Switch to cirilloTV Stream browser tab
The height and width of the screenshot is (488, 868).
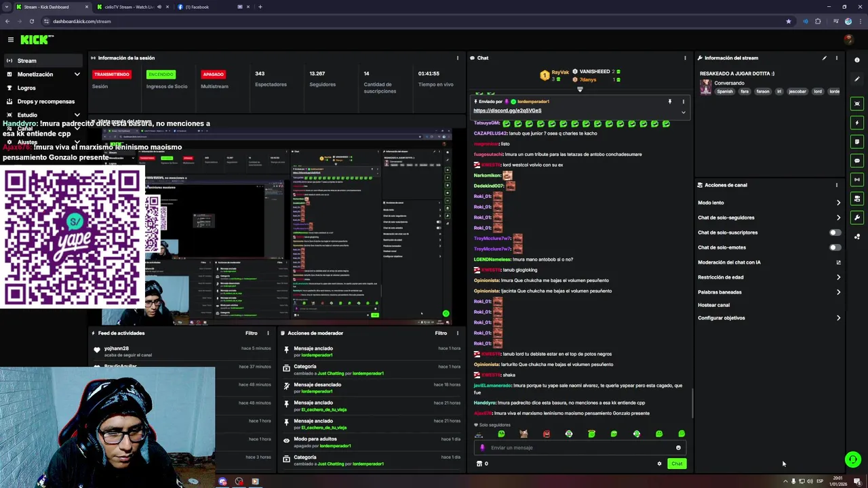(x=132, y=7)
